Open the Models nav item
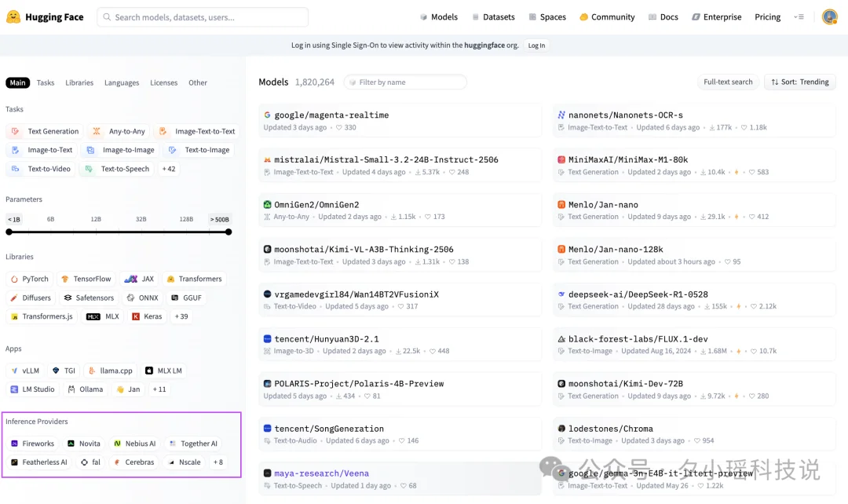848x504 pixels. tap(439, 16)
